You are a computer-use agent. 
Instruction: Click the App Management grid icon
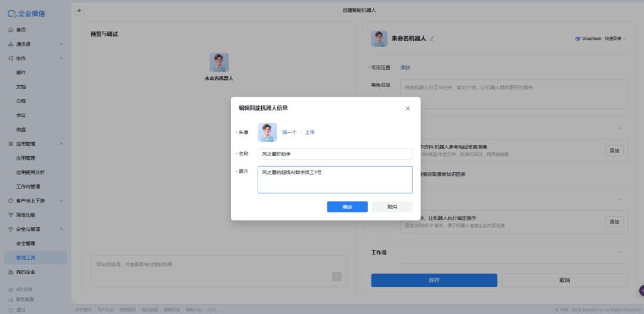pos(11,144)
